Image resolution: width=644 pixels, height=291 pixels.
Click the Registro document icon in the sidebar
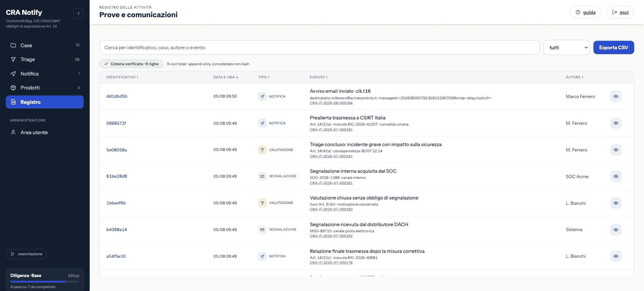click(x=14, y=102)
